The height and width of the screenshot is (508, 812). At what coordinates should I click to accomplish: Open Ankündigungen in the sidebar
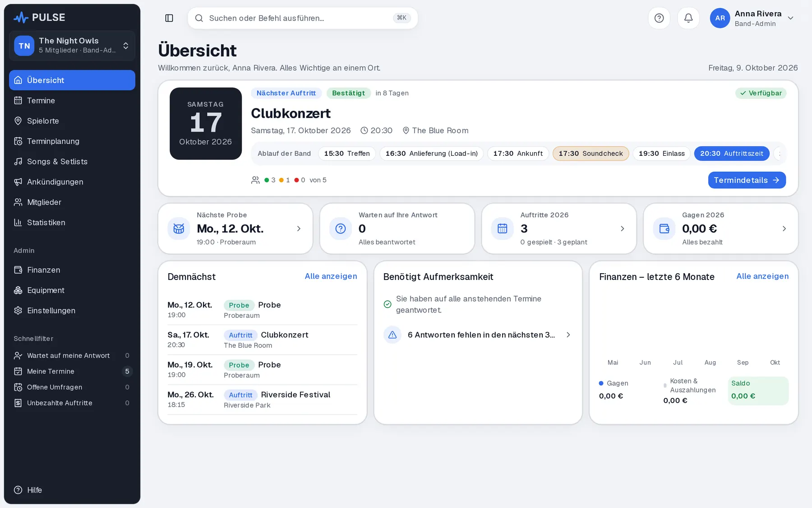click(x=72, y=182)
